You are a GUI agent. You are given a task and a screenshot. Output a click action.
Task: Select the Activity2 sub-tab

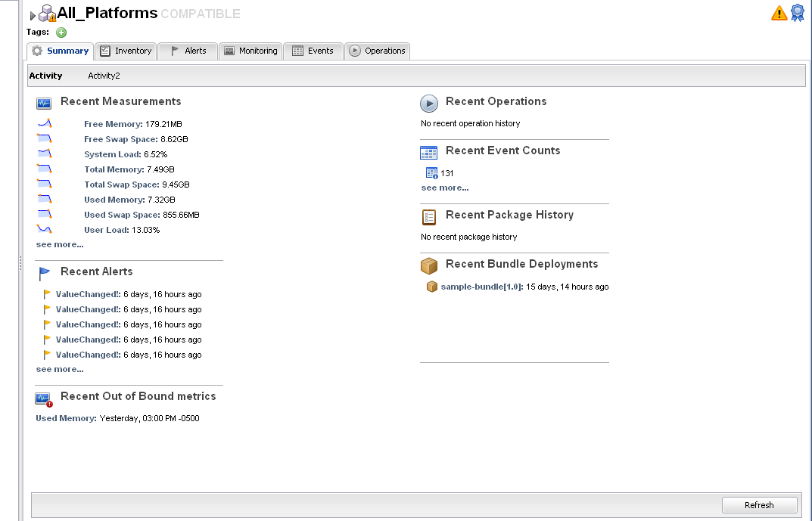tap(104, 76)
